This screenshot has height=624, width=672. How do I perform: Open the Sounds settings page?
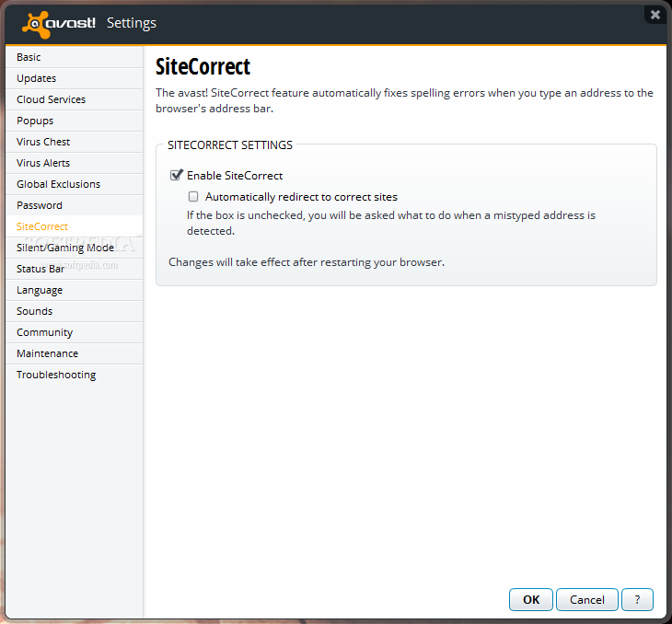tap(75, 311)
